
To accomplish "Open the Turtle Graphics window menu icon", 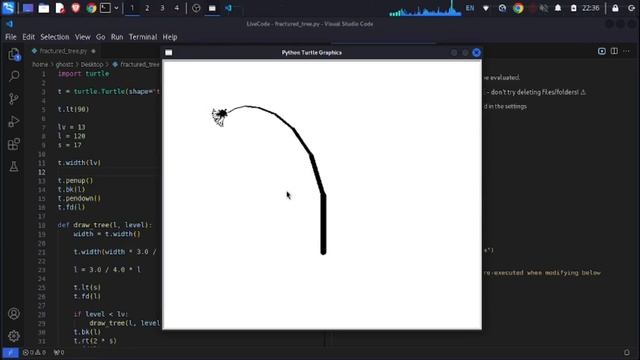I will [169, 53].
